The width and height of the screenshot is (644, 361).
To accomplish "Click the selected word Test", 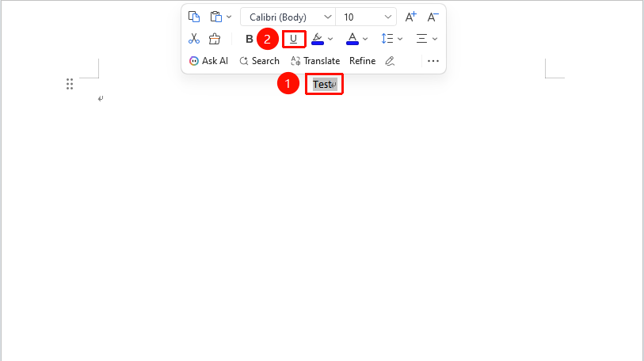I will 322,85.
